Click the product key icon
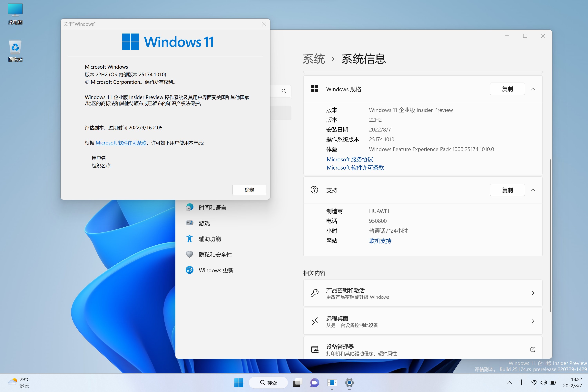Image resolution: width=588 pixels, height=392 pixels. 314,293
